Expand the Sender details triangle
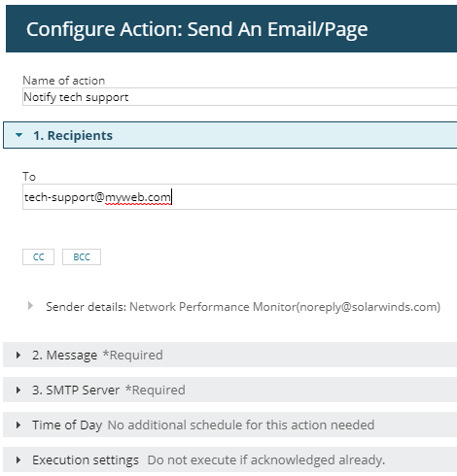 pos(30,306)
